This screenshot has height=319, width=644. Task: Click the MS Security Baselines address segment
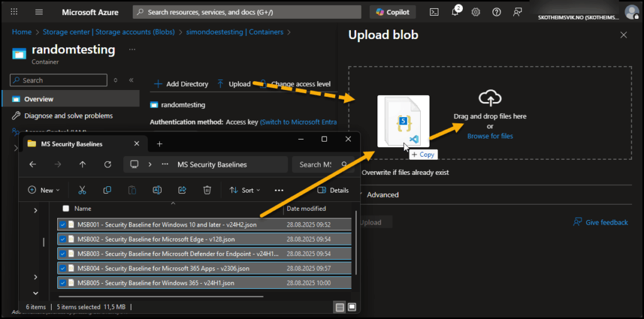click(212, 164)
